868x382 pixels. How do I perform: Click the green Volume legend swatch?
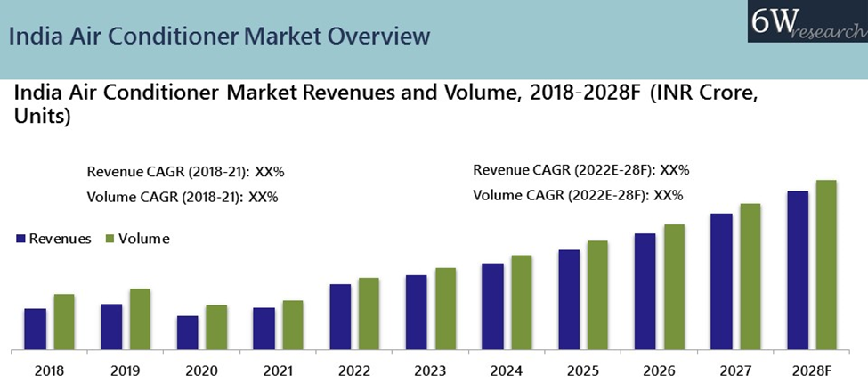pyautogui.click(x=110, y=239)
